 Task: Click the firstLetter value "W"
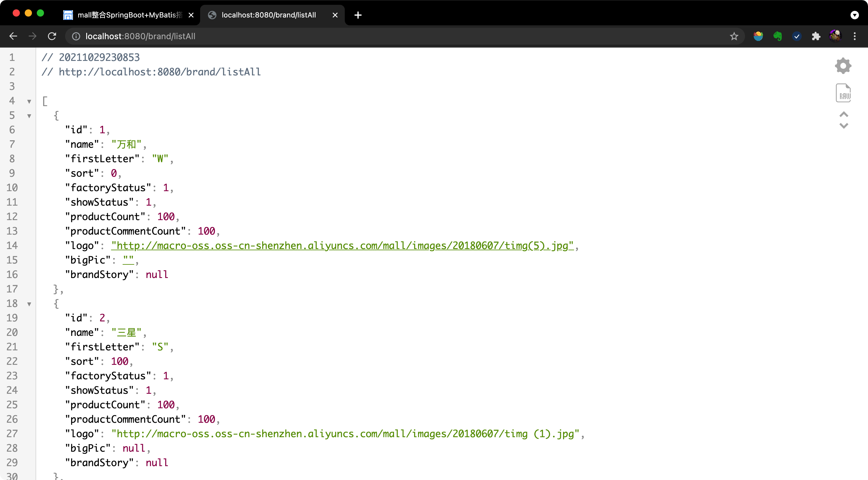click(160, 159)
